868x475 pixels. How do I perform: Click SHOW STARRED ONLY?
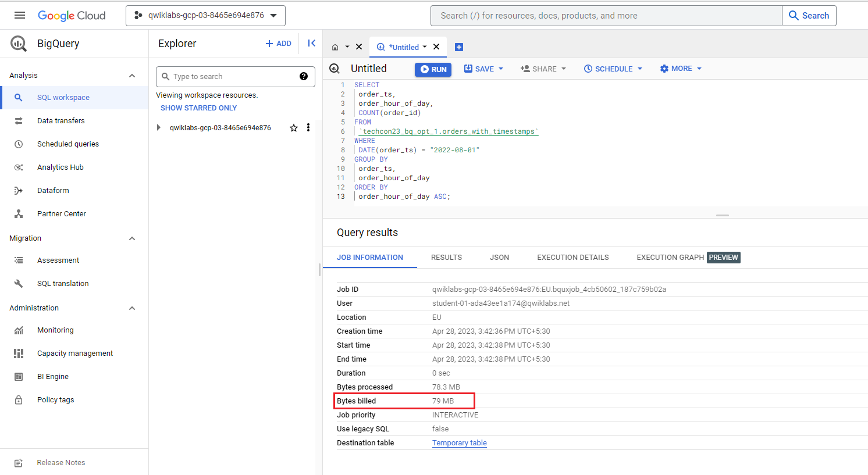pos(199,108)
